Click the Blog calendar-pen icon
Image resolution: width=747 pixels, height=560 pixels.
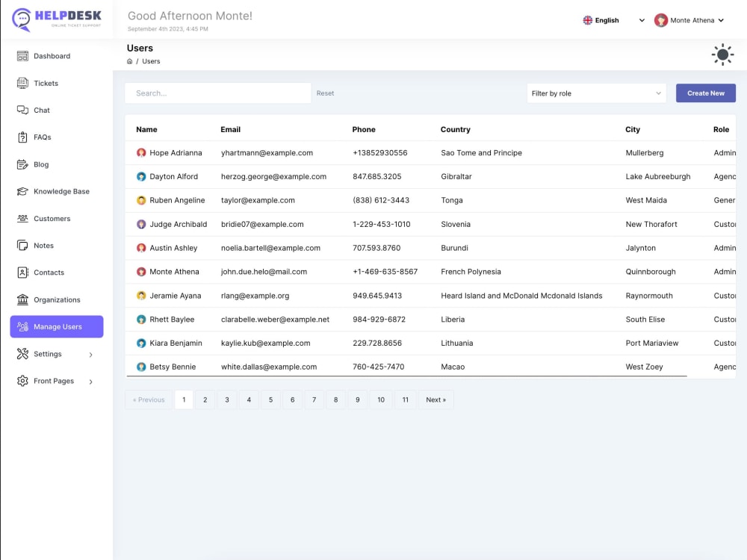coord(22,164)
